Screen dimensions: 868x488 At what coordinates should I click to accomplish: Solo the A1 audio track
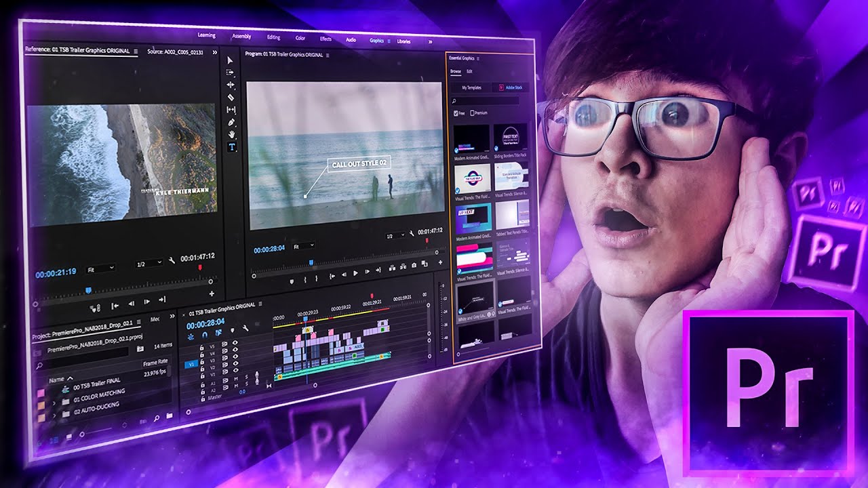247,377
